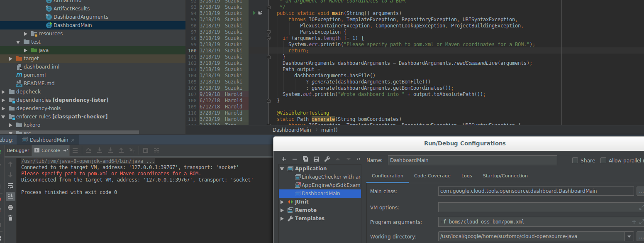Save the configuration via the floppy disk icon
Viewport: 644px width, 243px height.
click(x=316, y=159)
